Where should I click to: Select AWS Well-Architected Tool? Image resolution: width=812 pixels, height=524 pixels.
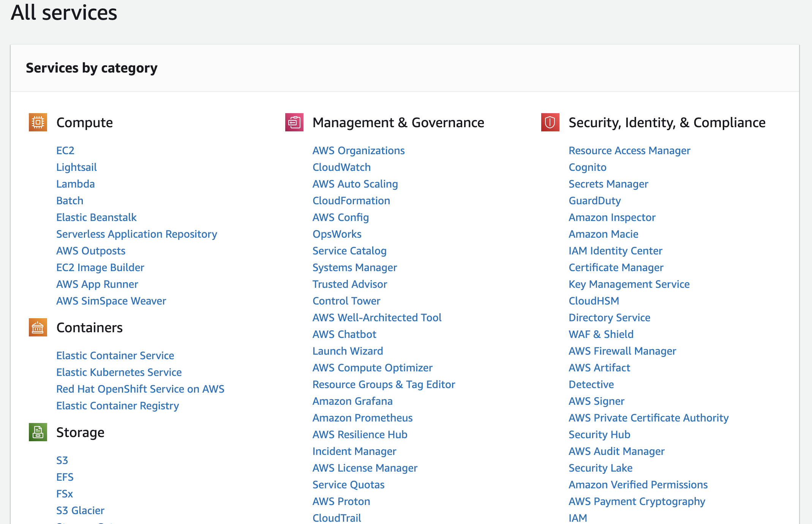(377, 317)
